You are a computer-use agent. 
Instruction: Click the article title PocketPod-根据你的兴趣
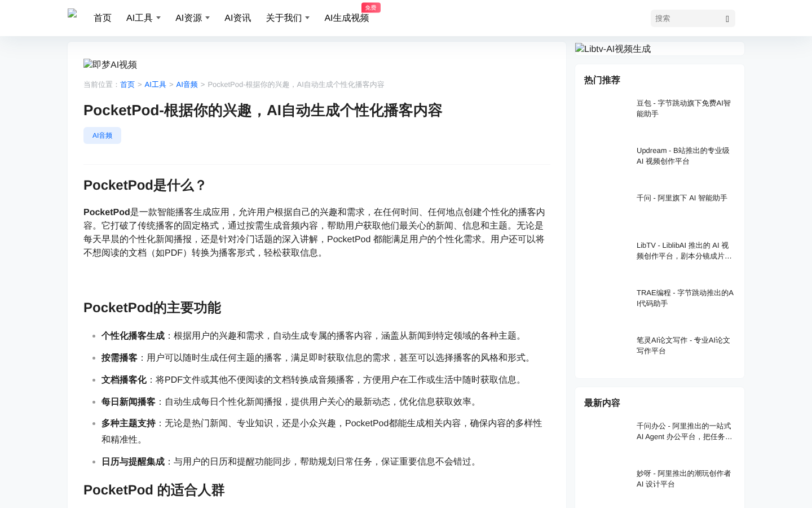pyautogui.click(x=263, y=111)
